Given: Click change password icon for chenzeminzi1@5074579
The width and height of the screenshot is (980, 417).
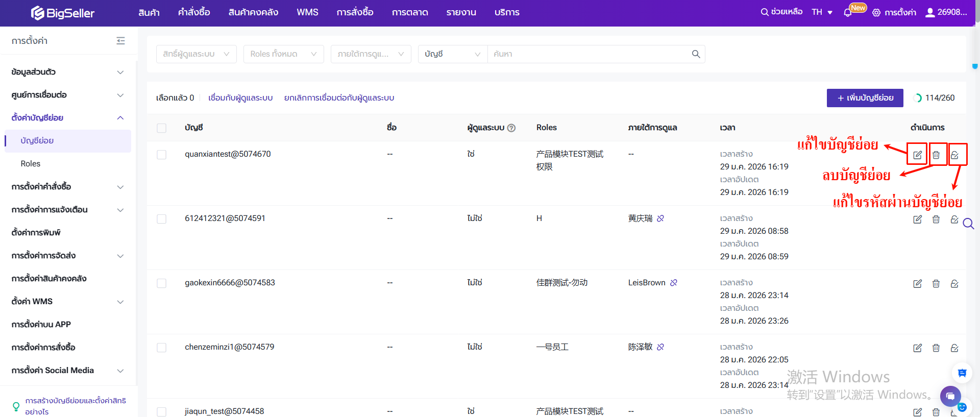Looking at the screenshot, I should pyautogui.click(x=954, y=348).
